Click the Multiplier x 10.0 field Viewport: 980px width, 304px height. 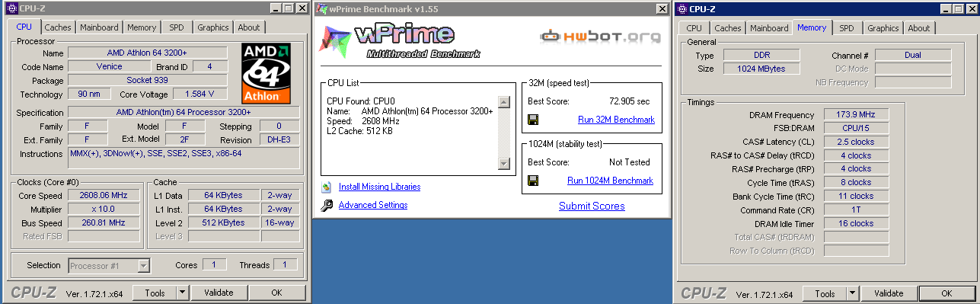(104, 209)
